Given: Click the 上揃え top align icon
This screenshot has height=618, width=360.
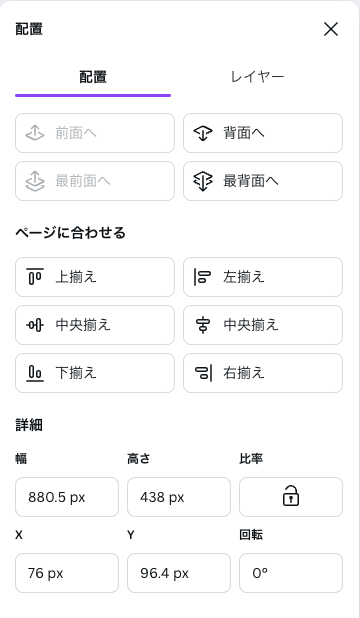Looking at the screenshot, I should (x=35, y=277).
